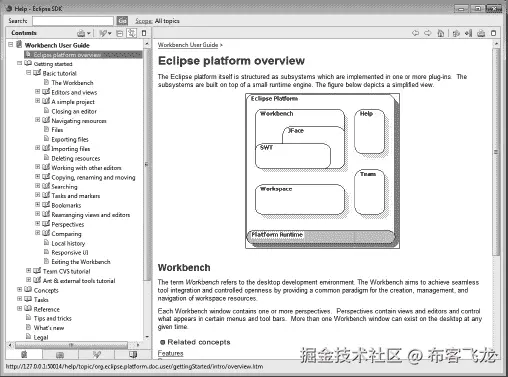Go back using the left arrow icon
Viewport: 508px width, 377px height.
point(415,33)
